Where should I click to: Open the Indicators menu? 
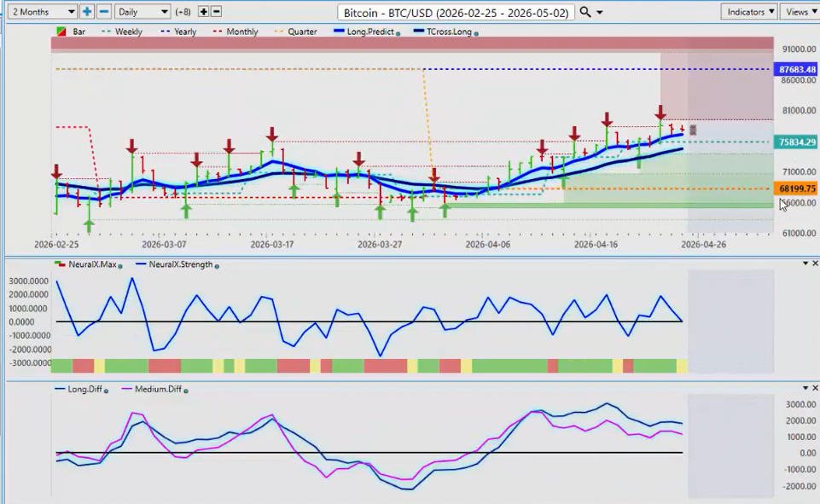(x=748, y=12)
